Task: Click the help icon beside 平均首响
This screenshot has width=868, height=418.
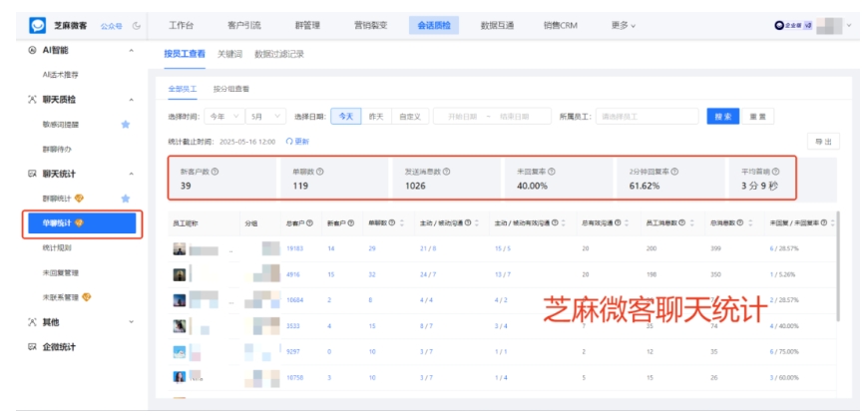Action: click(775, 172)
